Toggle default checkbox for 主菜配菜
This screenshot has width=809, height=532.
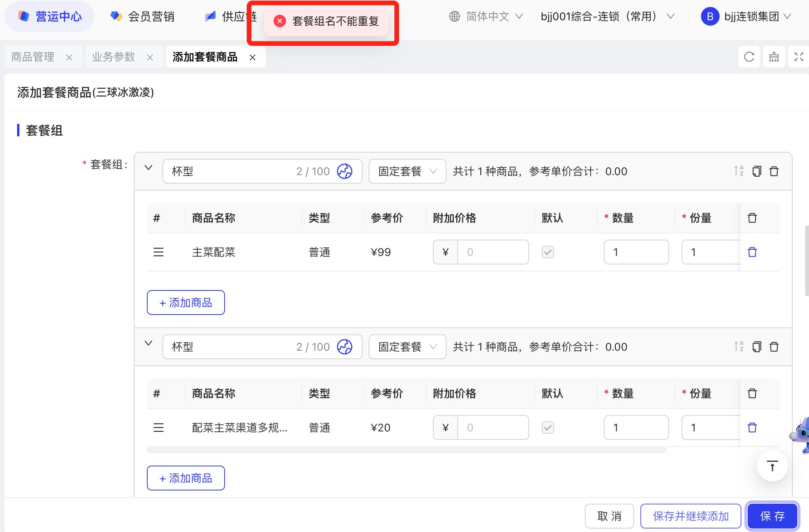pos(548,252)
